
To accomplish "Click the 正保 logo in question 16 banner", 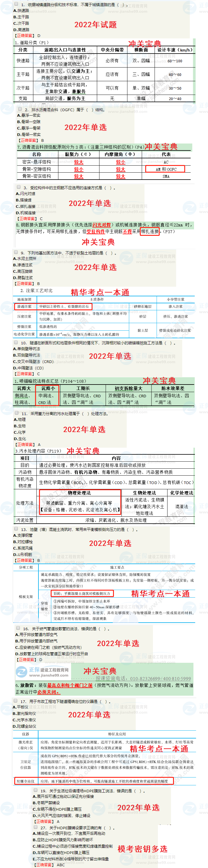I will pos(22,671).
